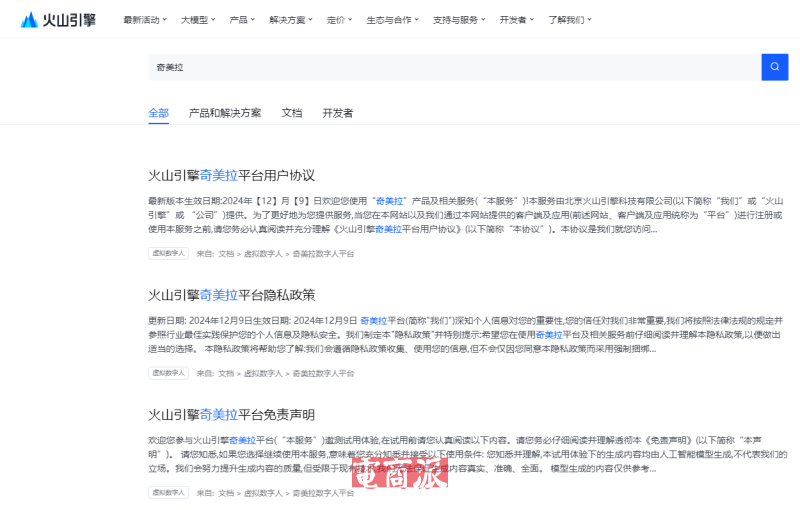The height and width of the screenshot is (510, 800).
Task: Click snippet text starting 更新日期: 2024年12月9日
Action: click(x=465, y=335)
